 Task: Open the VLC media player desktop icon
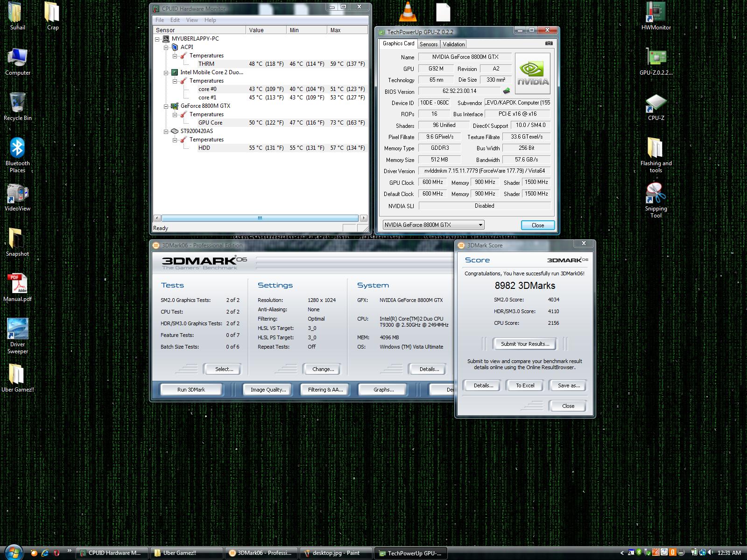[408, 12]
